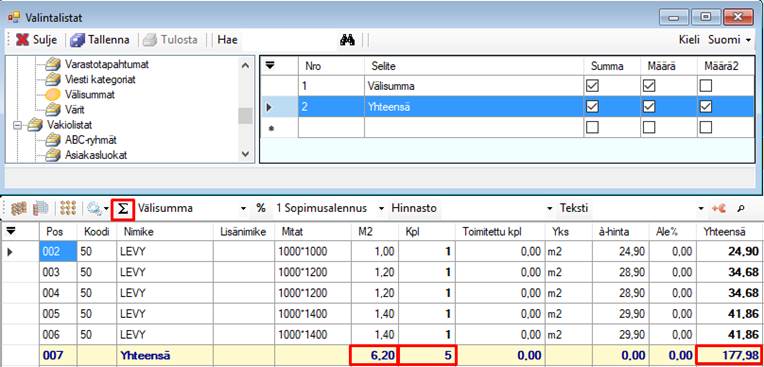This screenshot has width=764, height=367.
Task: Click the row arrow beside Yhteensä row
Action: (x=269, y=107)
